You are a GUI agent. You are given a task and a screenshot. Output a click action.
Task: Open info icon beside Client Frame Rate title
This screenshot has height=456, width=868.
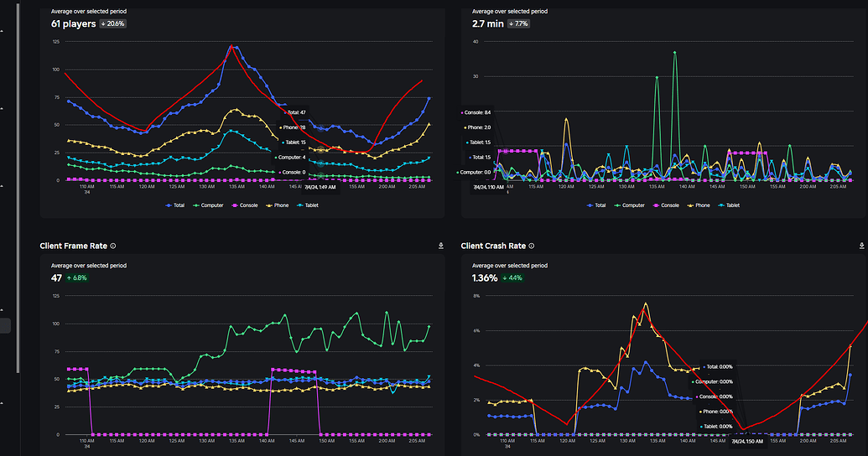[113, 246]
